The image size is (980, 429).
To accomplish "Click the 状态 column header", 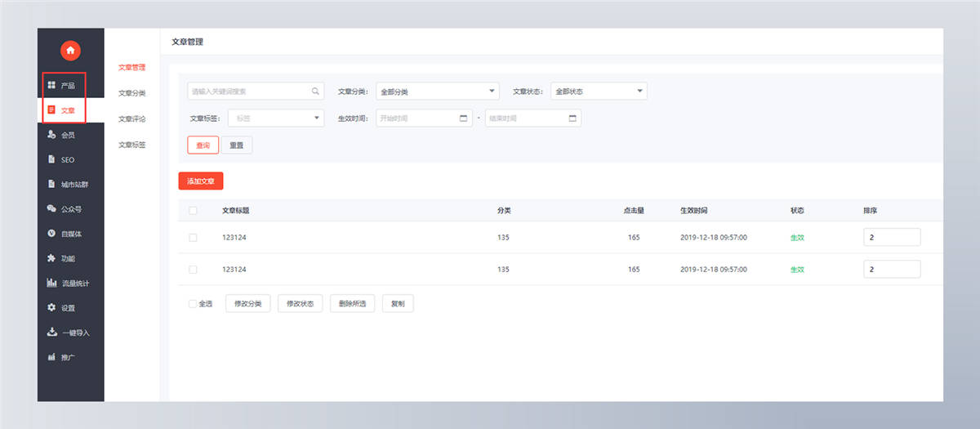I will click(x=797, y=210).
